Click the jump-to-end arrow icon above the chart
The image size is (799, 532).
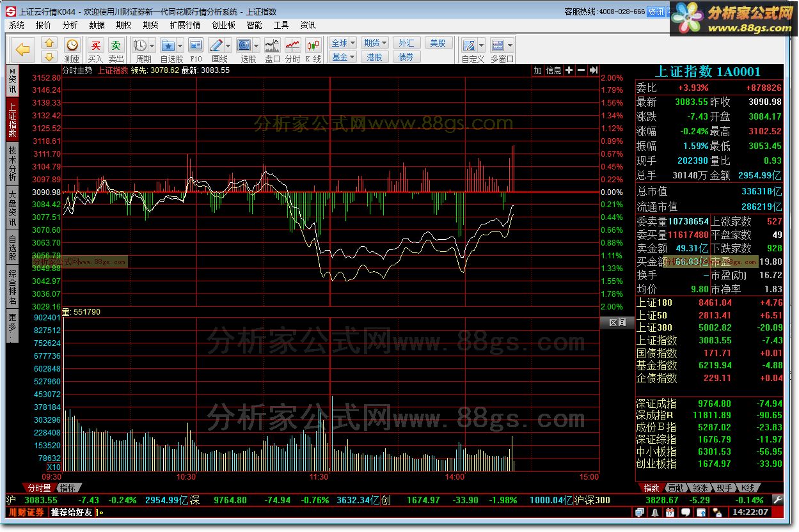(x=593, y=70)
